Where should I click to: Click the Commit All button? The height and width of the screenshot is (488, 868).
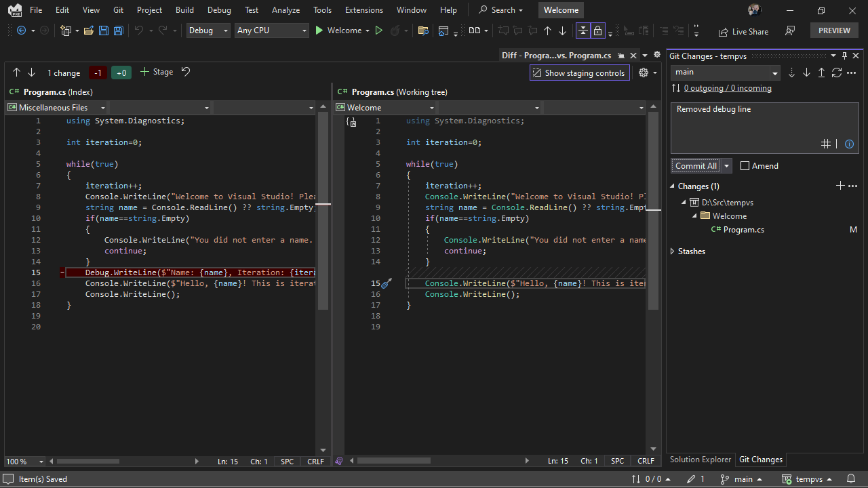point(696,166)
